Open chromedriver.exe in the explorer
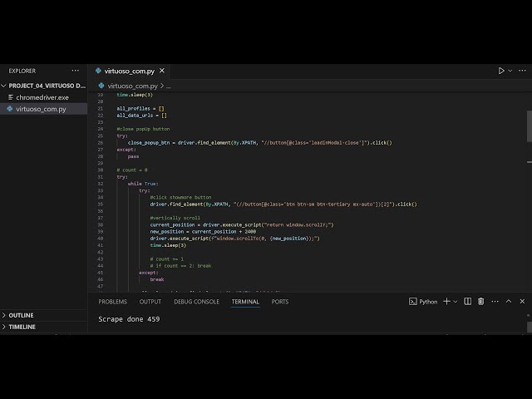The height and width of the screenshot is (399, 532). click(x=43, y=97)
